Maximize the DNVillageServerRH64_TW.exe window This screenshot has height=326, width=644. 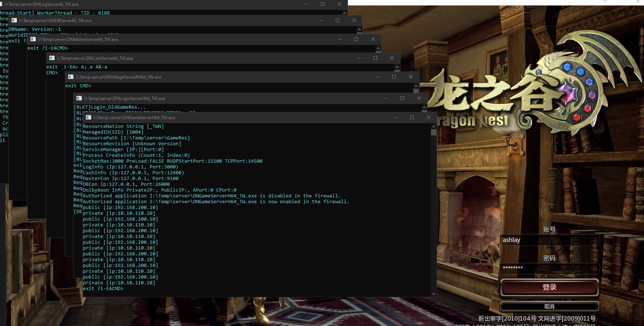(394, 77)
